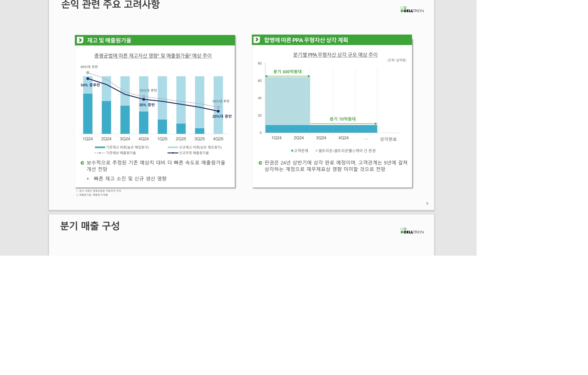Click the Celltrion logo on the first slide
This screenshot has height=375, width=588.
[412, 9]
